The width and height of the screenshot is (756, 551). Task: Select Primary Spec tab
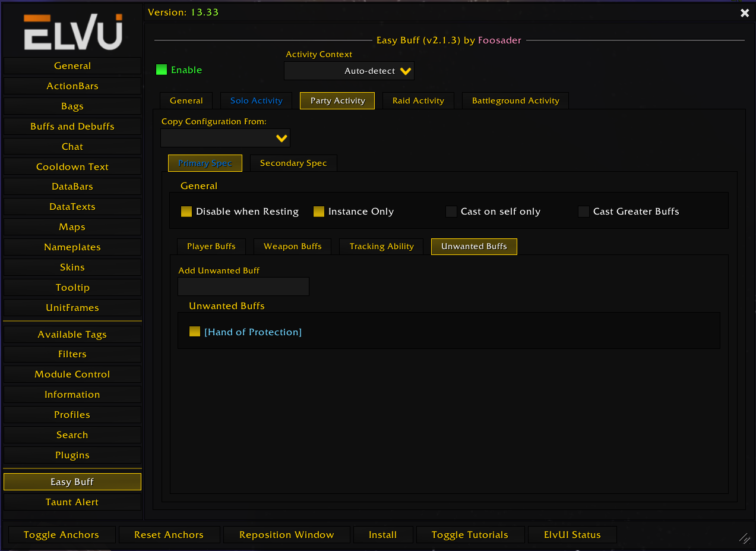pos(205,163)
